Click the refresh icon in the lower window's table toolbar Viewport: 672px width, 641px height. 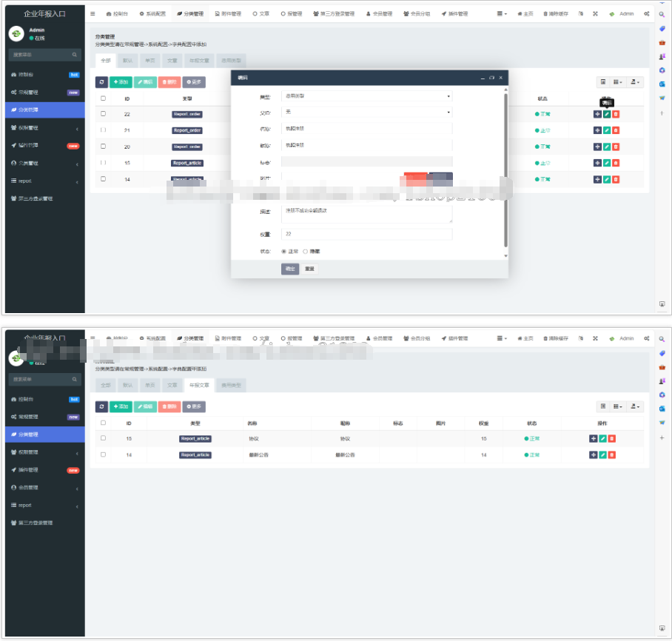point(101,406)
